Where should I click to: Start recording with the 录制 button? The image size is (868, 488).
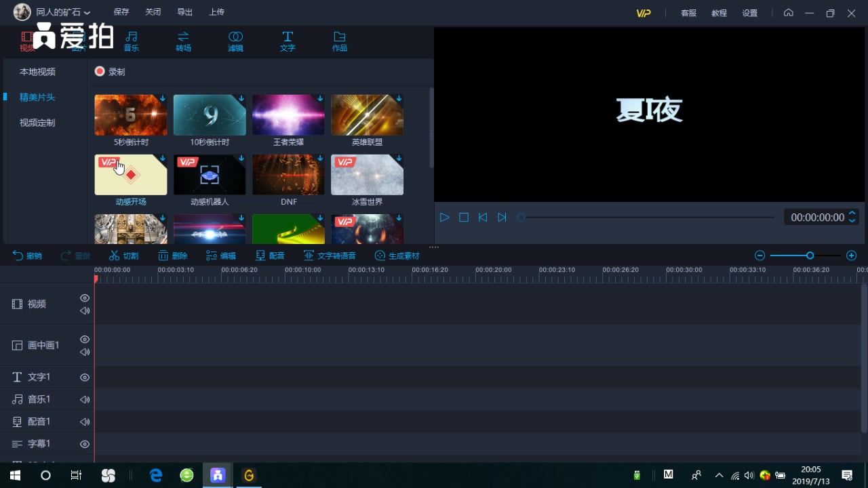tap(109, 71)
